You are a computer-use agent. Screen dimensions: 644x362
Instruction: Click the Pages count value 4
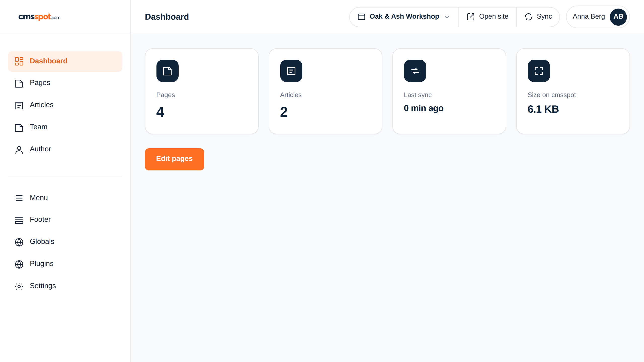tap(160, 112)
